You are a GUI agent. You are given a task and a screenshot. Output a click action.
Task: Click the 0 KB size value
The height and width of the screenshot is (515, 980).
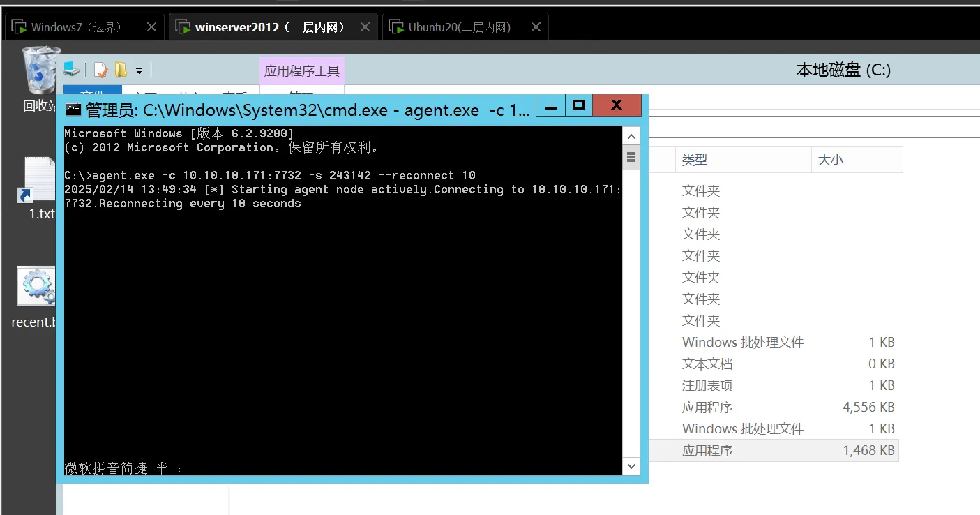882,364
